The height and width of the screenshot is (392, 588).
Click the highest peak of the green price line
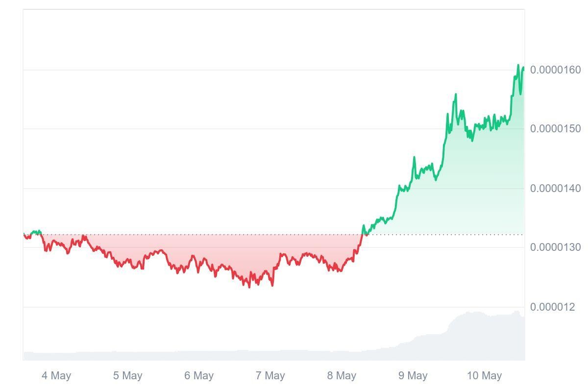point(518,65)
